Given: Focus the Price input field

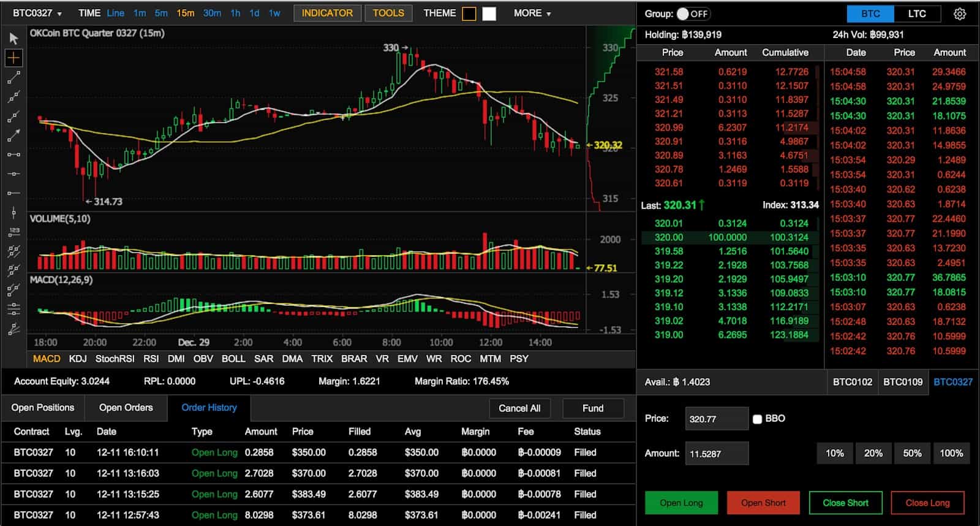Looking at the screenshot, I should pos(717,419).
